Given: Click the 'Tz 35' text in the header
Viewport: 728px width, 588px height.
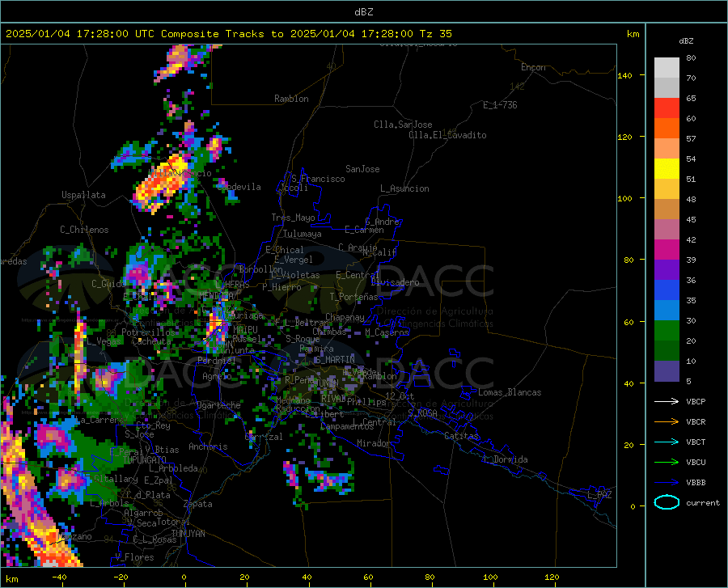Looking at the screenshot, I should pyautogui.click(x=435, y=34).
